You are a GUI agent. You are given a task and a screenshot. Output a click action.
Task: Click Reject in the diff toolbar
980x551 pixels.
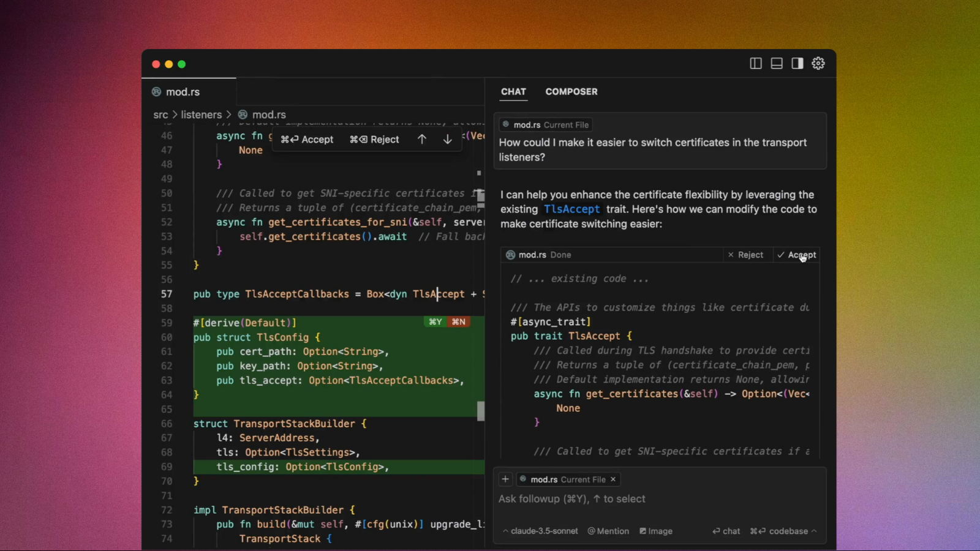click(x=374, y=140)
